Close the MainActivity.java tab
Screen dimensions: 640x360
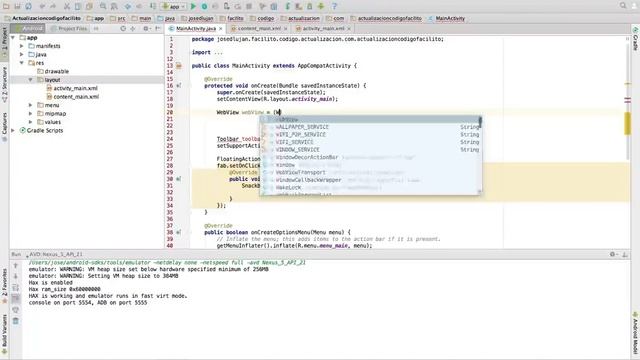click(221, 29)
